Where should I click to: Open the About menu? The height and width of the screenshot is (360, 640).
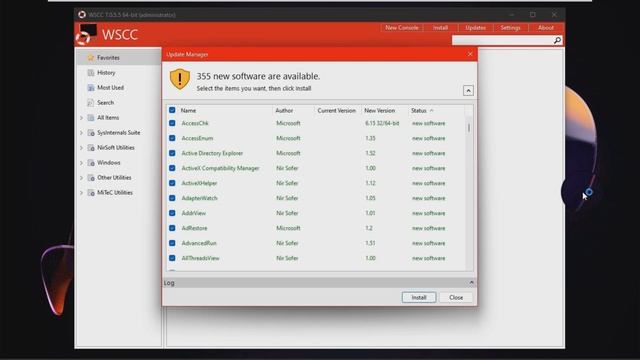pos(546,28)
